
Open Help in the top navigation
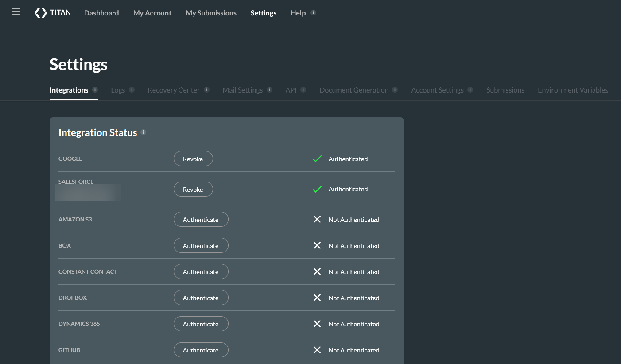click(x=298, y=13)
